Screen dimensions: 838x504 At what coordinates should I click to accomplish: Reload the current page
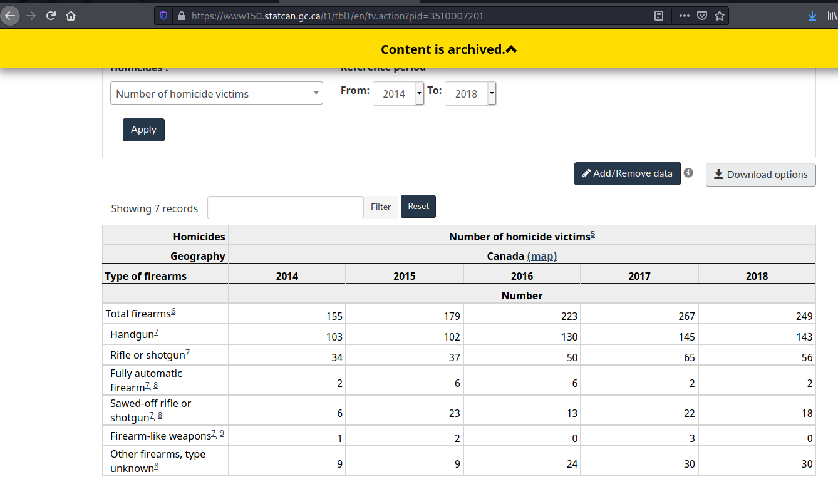(x=51, y=16)
